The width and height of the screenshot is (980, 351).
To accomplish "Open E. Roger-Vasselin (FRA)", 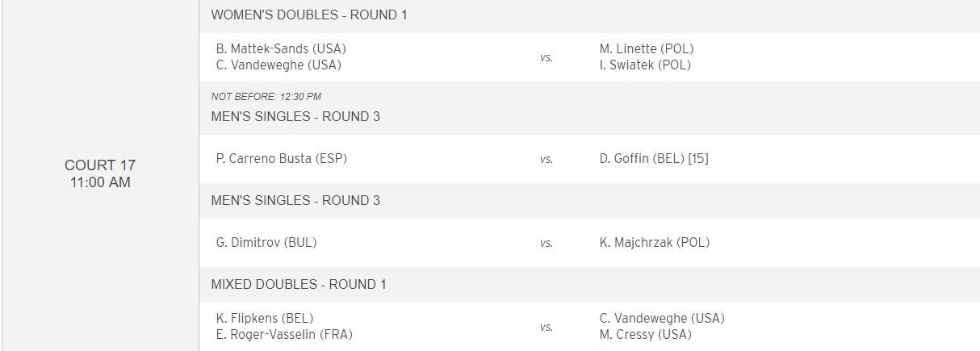I will tap(284, 335).
